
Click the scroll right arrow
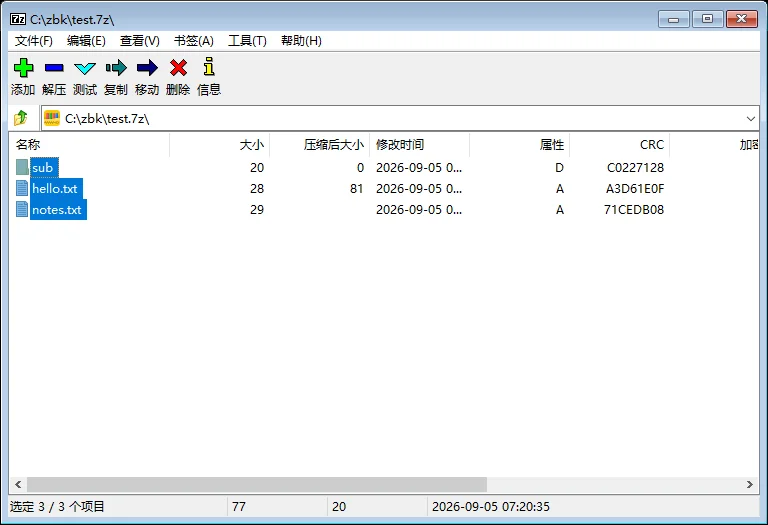750,484
